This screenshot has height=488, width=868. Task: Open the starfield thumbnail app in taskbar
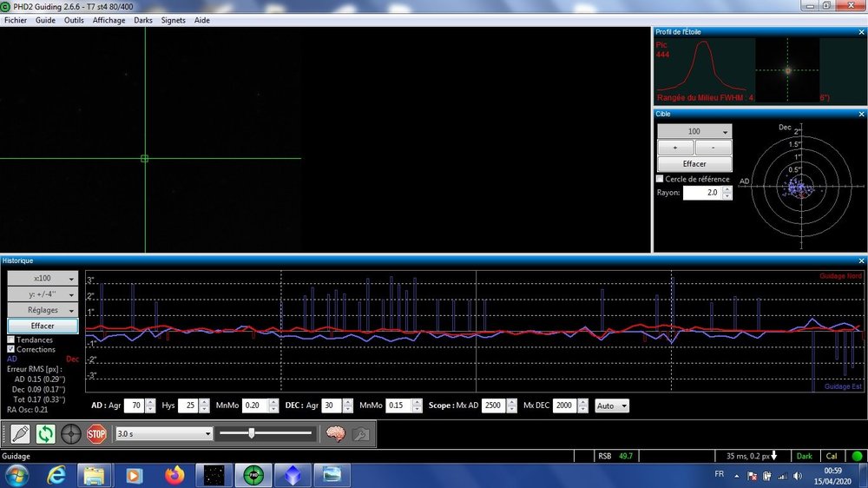[214, 475]
